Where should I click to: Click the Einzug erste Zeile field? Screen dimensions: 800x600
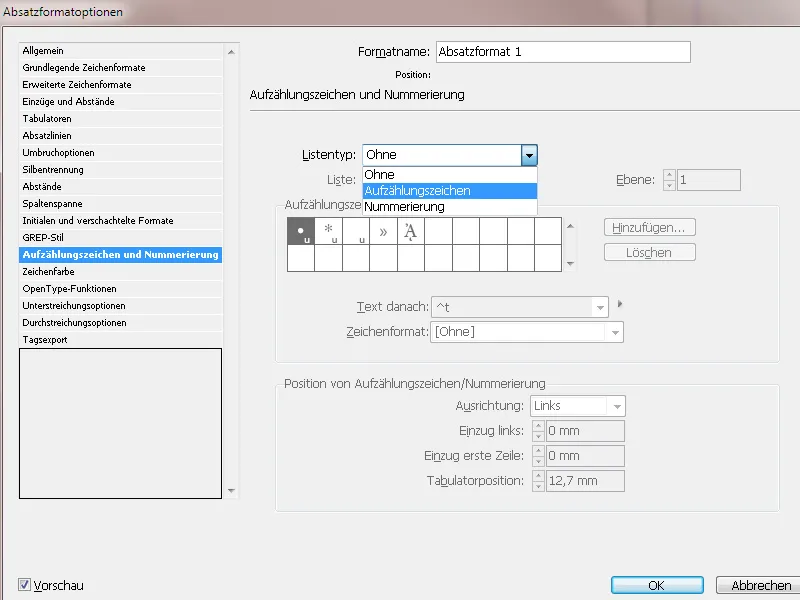click(585, 456)
